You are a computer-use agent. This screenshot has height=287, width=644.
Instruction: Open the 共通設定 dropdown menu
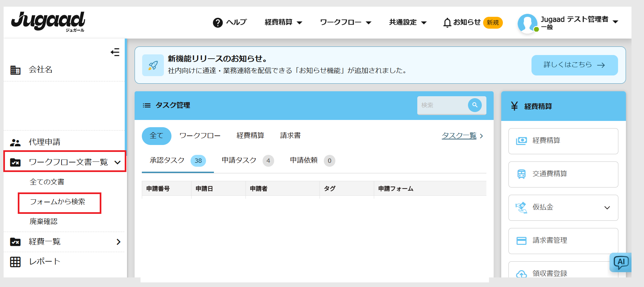pos(407,22)
